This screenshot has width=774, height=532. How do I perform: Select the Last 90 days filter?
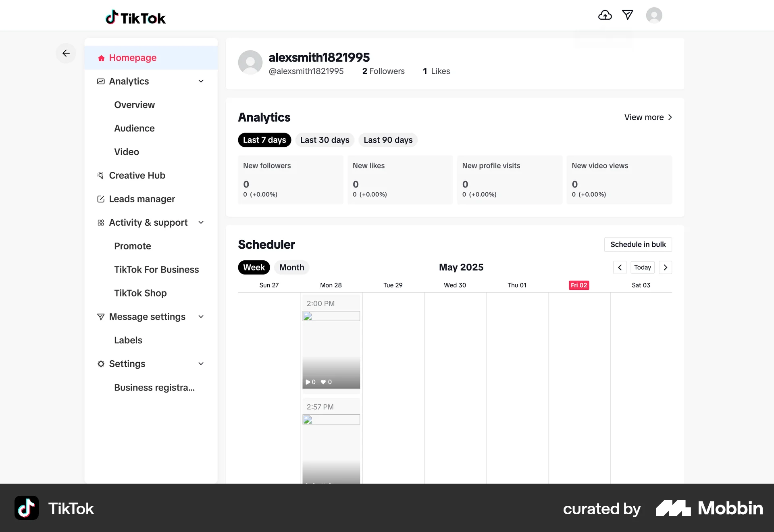tap(388, 140)
